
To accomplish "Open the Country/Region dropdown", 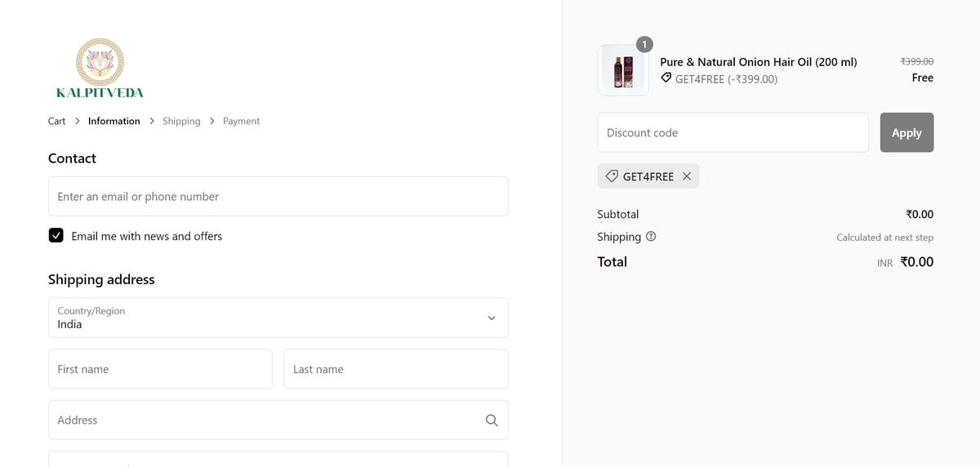I will click(278, 318).
